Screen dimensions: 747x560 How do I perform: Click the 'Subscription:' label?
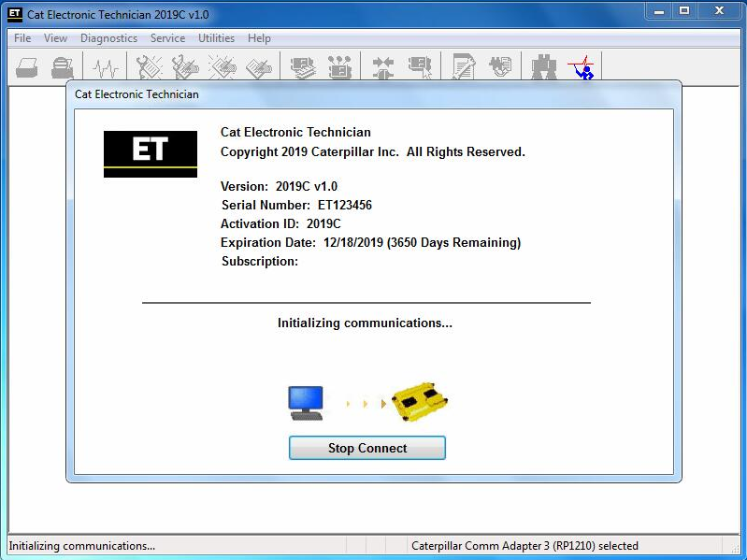pyautogui.click(x=260, y=261)
